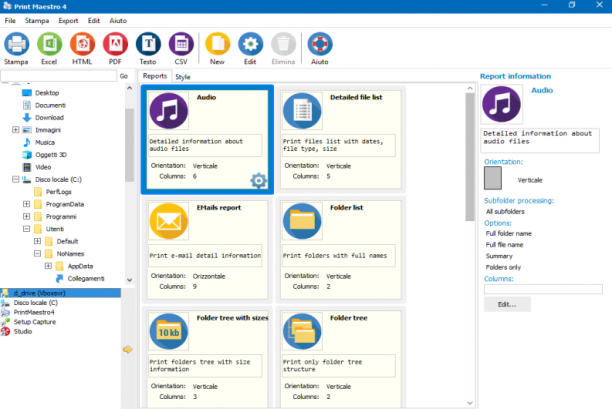Open the Aiuto menu
612x409 pixels.
(118, 21)
